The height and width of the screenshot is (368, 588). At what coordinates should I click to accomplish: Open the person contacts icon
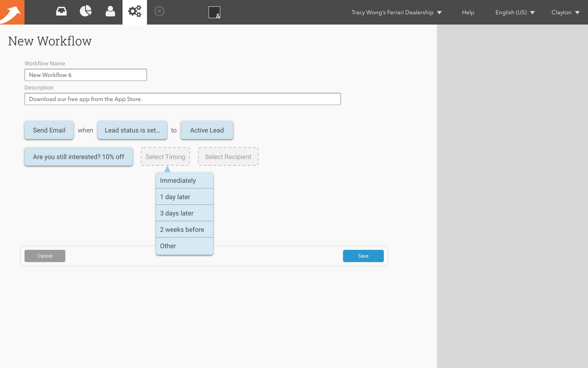coord(110,11)
